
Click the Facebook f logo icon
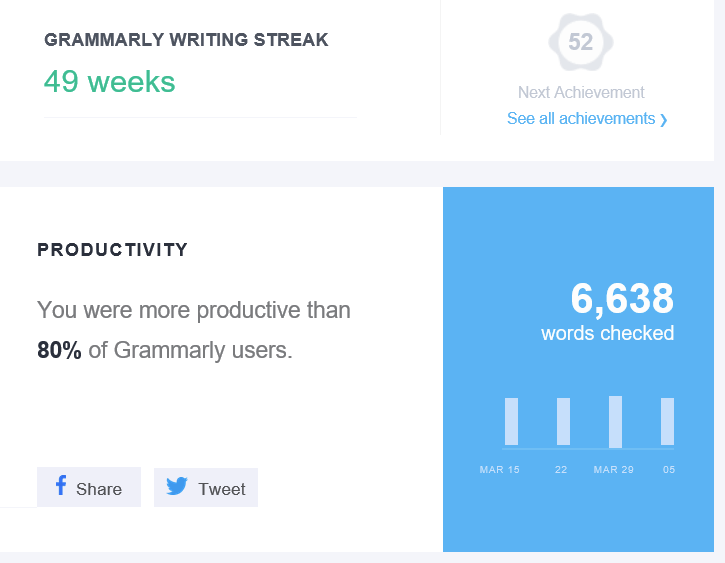coord(61,486)
